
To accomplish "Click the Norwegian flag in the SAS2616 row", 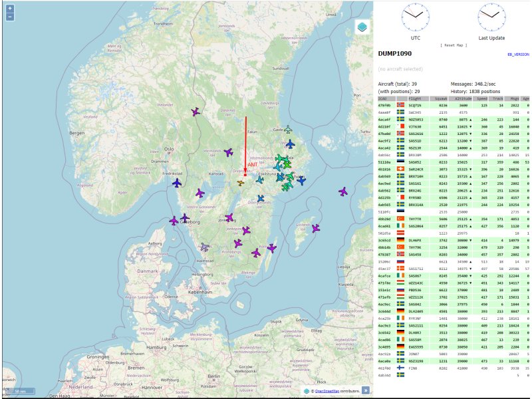I will pyautogui.click(x=400, y=134).
